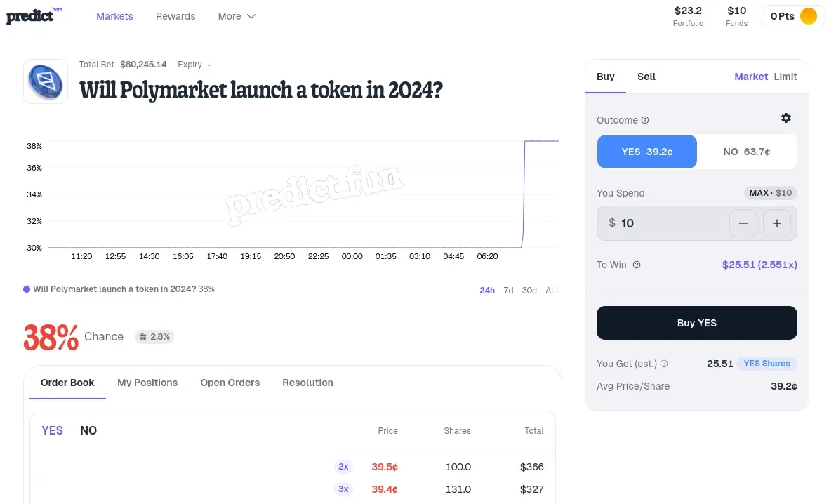The image size is (836, 504).
Task: Open the Resolution tab
Action: (x=307, y=383)
